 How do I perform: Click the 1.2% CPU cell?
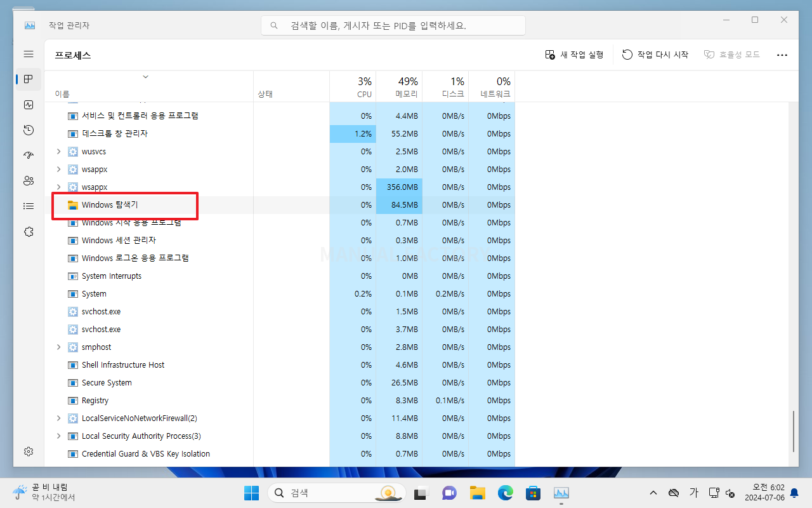pyautogui.click(x=353, y=134)
